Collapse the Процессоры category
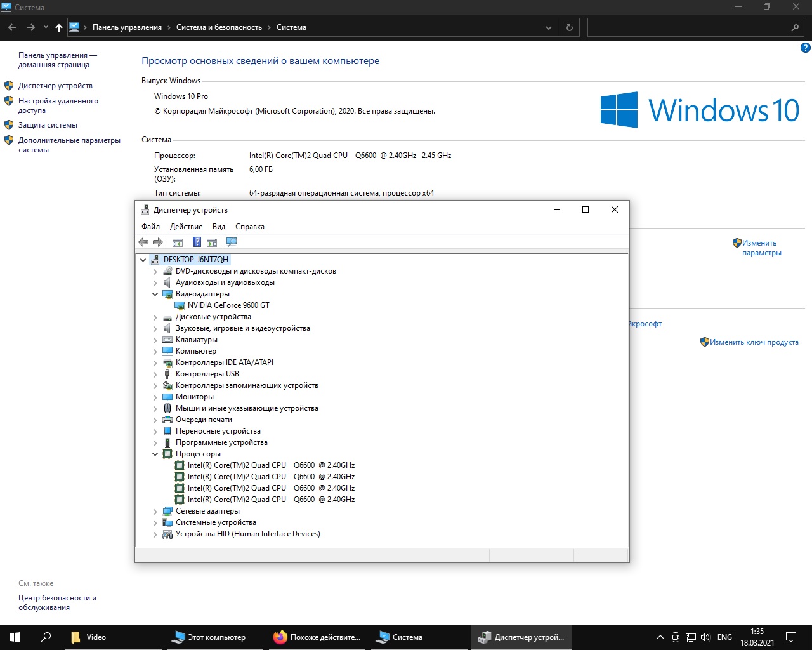Image resolution: width=812 pixels, height=650 pixels. (155, 454)
